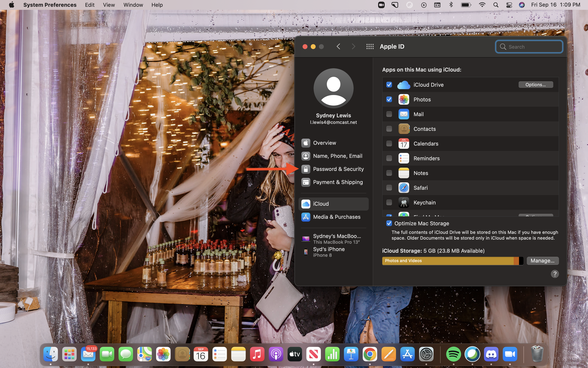This screenshot has height=368, width=588.
Task: Open Calendar in the Dock
Action: click(x=201, y=354)
